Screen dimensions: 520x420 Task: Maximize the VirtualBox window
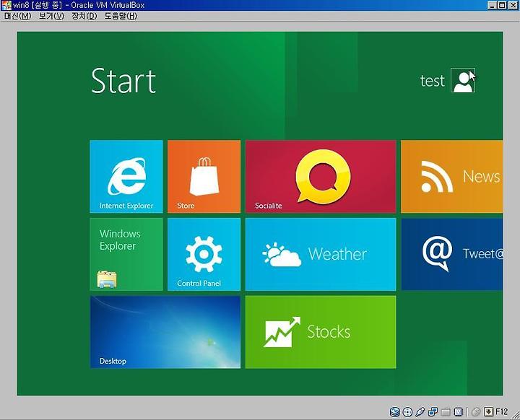point(502,5)
